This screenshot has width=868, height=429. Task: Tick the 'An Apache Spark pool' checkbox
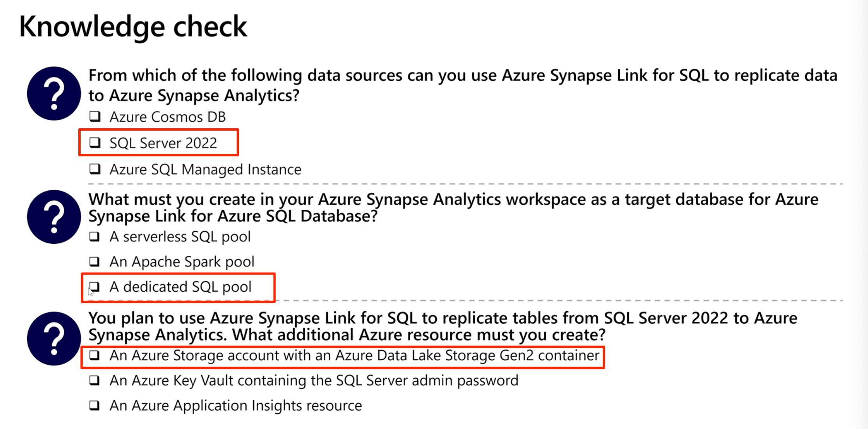point(95,261)
